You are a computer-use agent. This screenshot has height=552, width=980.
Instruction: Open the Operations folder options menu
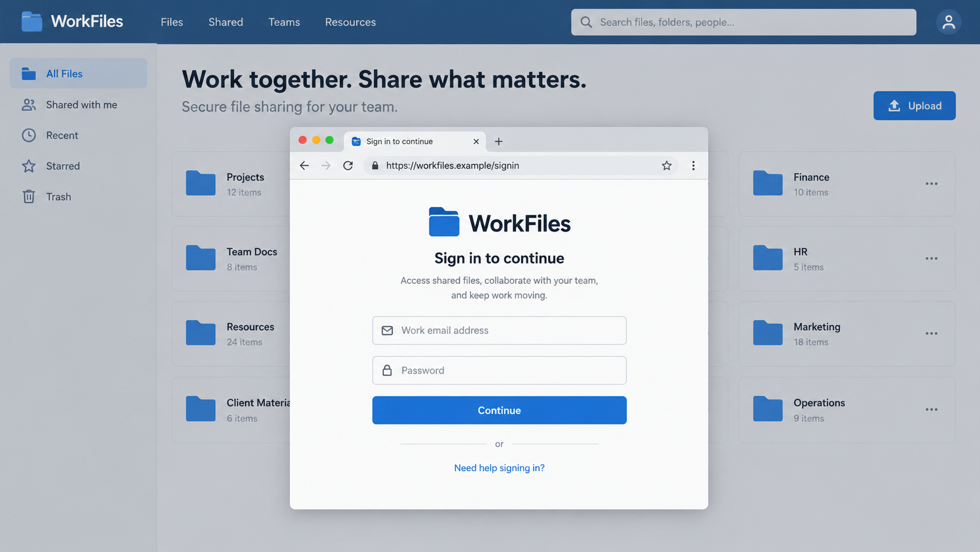931,409
